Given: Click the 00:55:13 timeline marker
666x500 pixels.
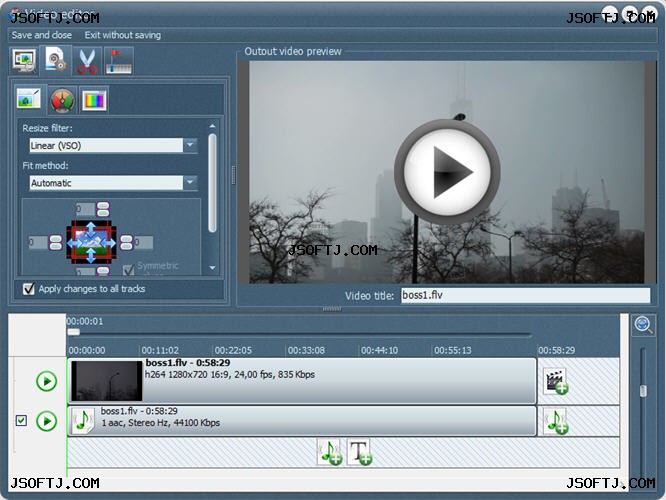Looking at the screenshot, I should pyautogui.click(x=452, y=350).
